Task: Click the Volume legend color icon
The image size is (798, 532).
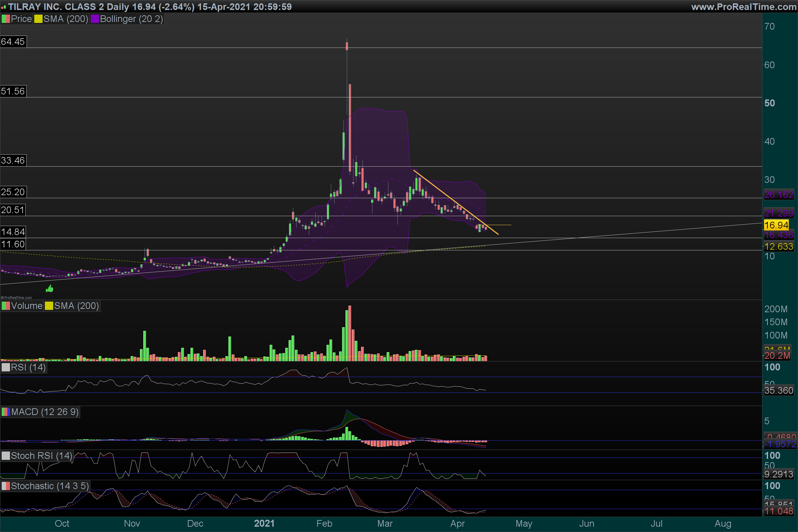Action: [x=6, y=306]
